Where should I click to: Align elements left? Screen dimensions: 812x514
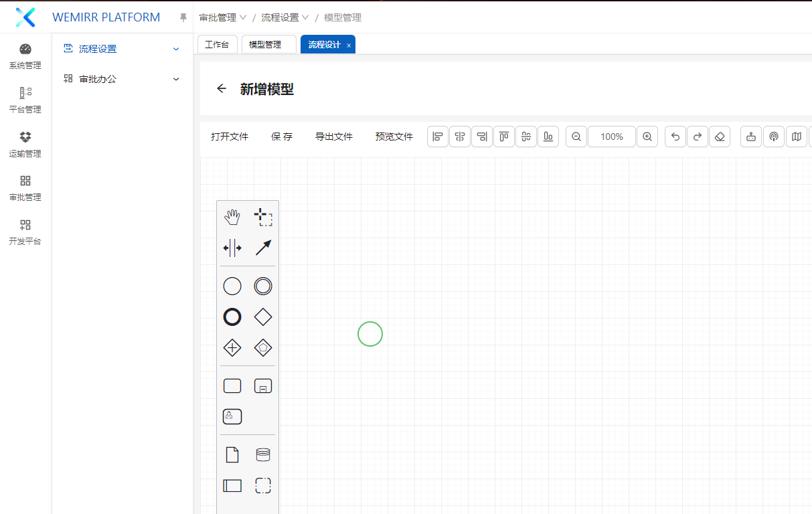438,137
